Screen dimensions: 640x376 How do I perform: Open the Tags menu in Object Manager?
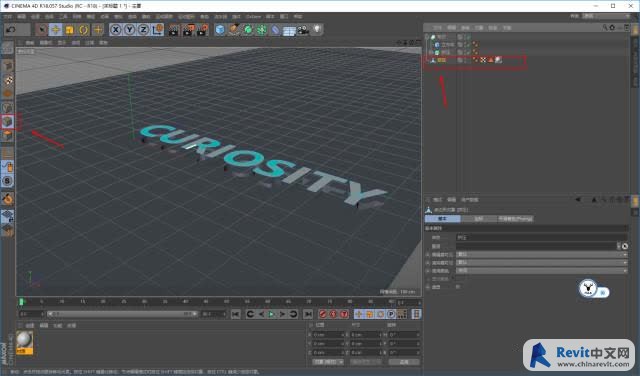coord(493,28)
